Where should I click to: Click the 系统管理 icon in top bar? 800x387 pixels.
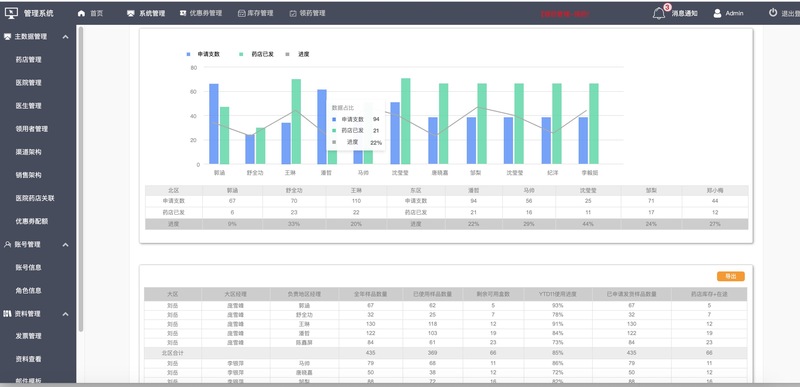[x=131, y=14]
